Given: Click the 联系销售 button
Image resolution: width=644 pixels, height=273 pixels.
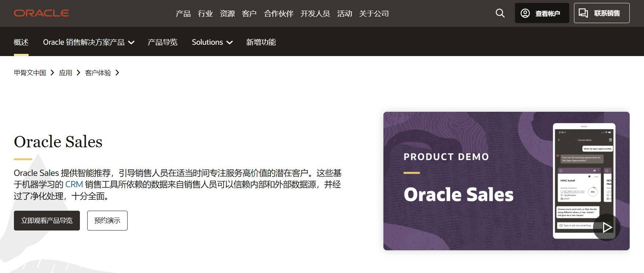Looking at the screenshot, I should pos(601,13).
